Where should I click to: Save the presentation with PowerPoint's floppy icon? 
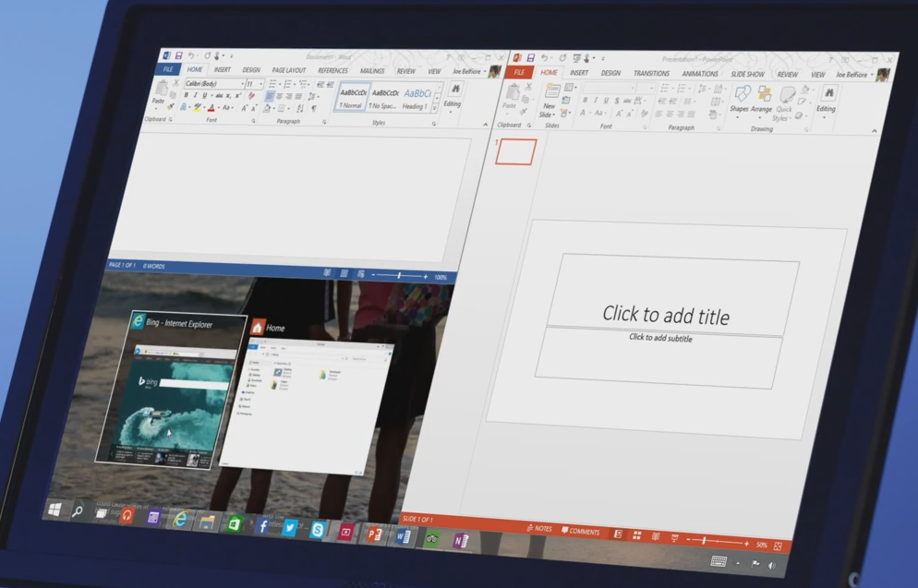point(530,58)
